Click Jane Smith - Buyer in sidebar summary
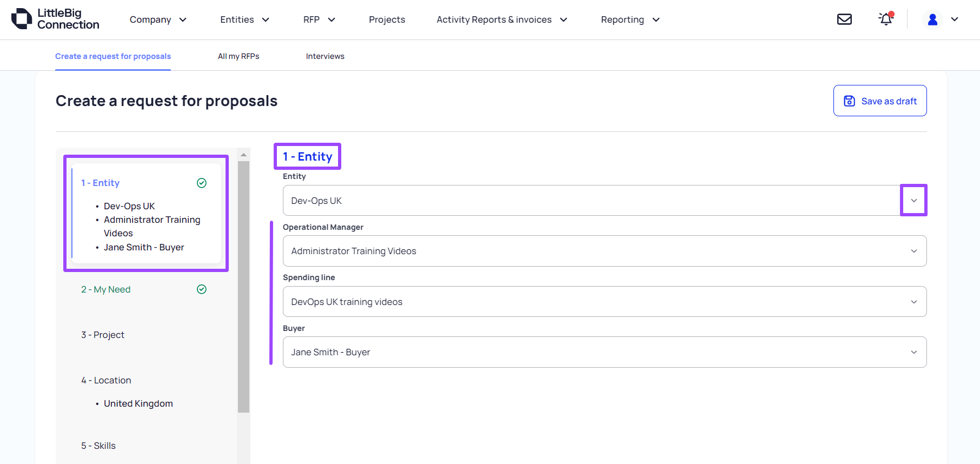This screenshot has width=980, height=464. pyautogui.click(x=144, y=247)
